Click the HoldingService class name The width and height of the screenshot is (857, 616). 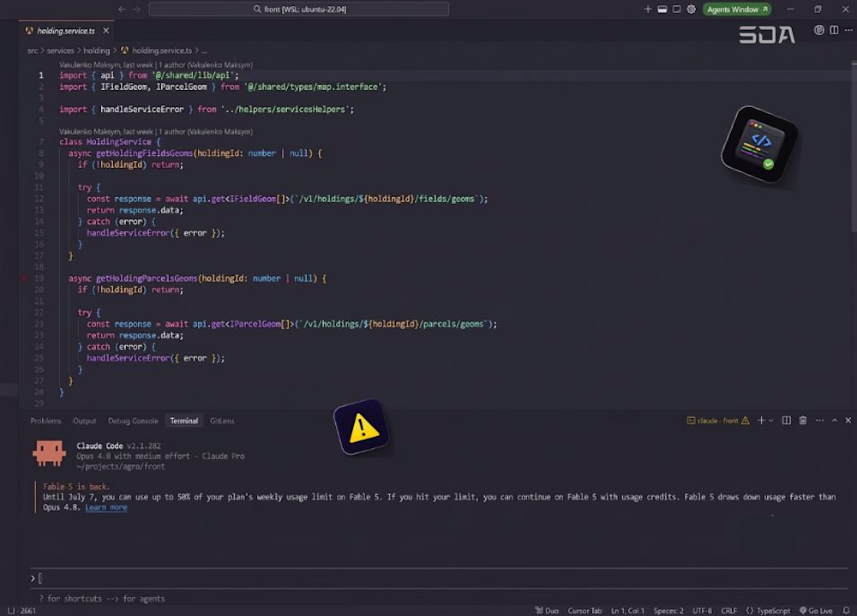[x=118, y=141]
